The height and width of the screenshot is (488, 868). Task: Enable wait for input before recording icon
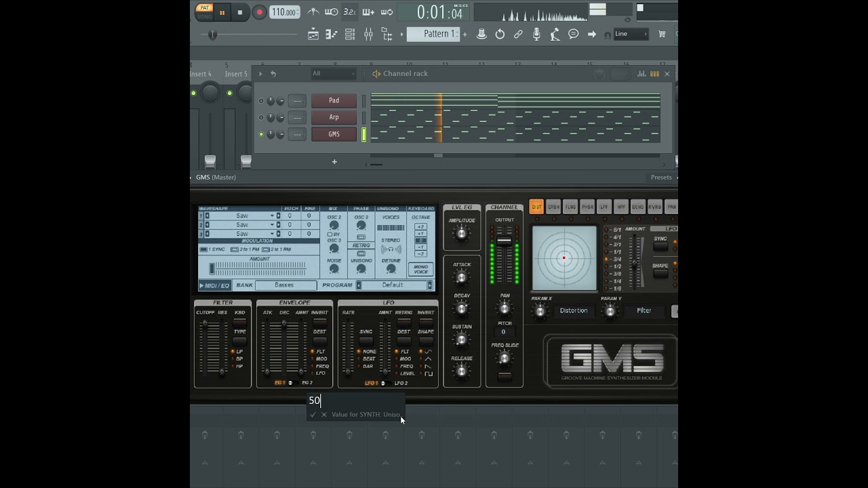(x=332, y=12)
